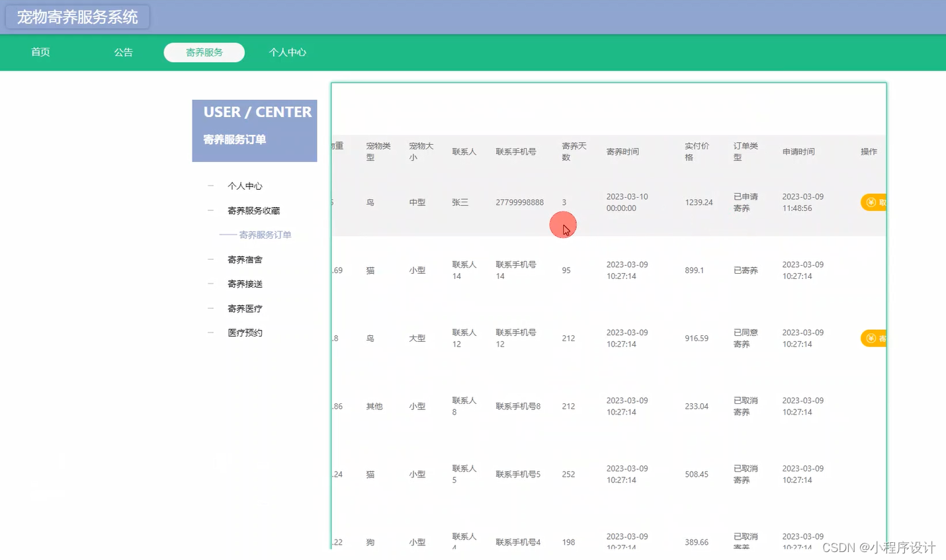Click the 联系手机号8 cell
Screen dimensions: 946x560
click(518, 407)
